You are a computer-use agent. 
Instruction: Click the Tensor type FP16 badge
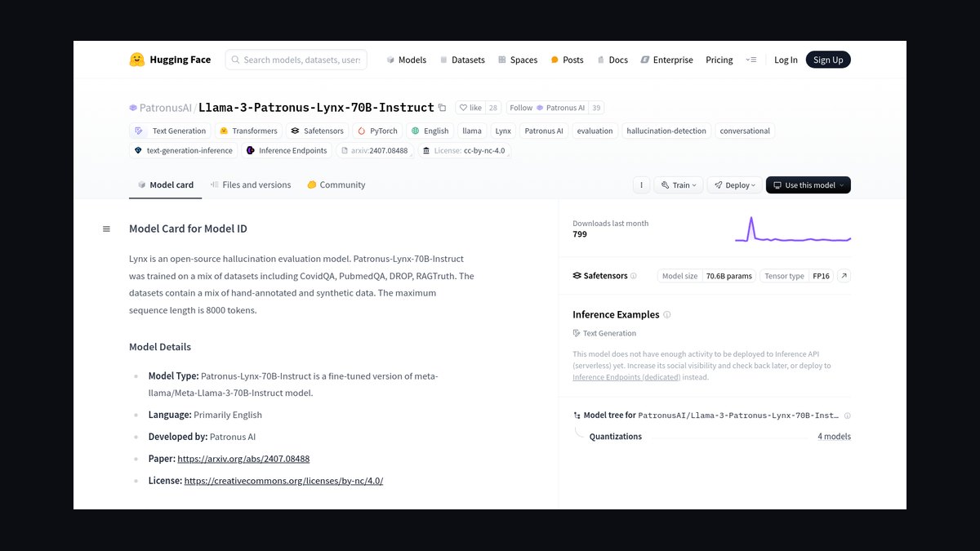797,276
